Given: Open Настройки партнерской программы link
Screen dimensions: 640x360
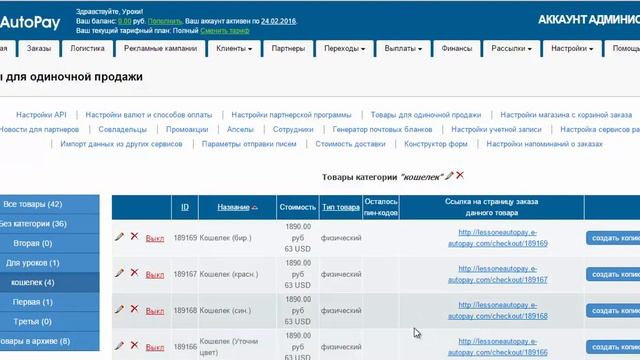Looking at the screenshot, I should coord(291,115).
